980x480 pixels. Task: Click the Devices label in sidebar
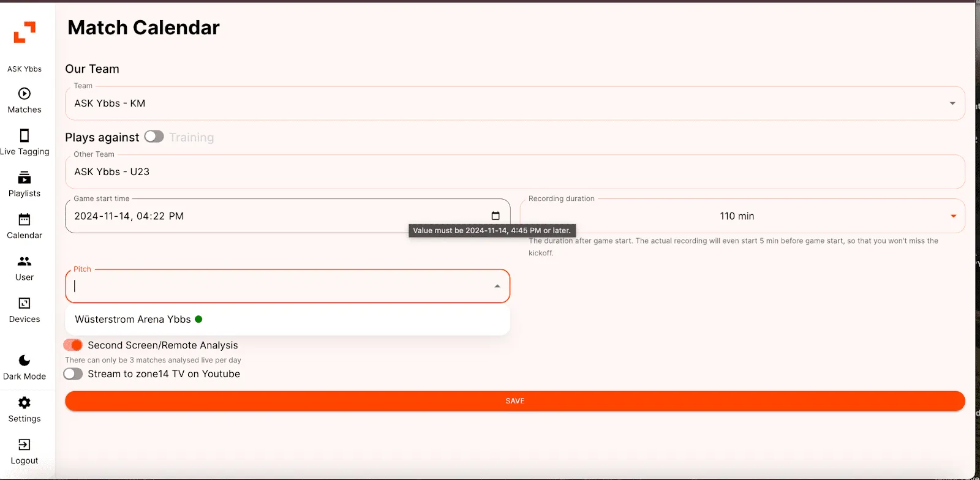click(24, 320)
